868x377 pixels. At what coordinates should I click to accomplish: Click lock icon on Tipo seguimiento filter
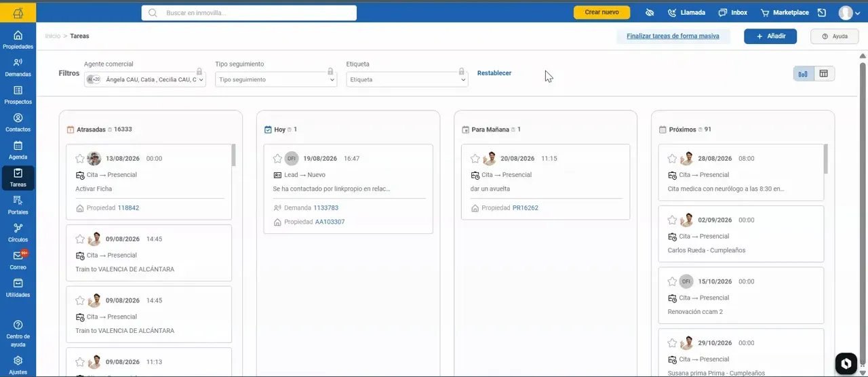[x=330, y=71]
